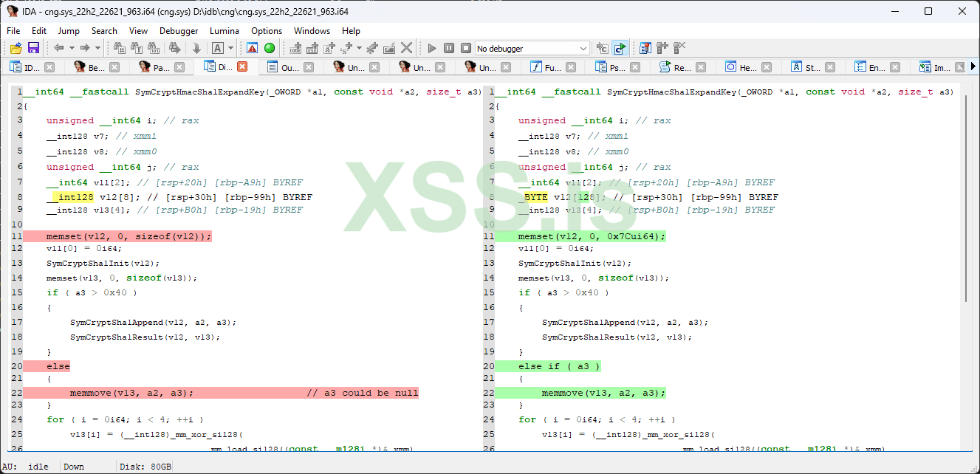Cancel the operation with the red X icon
Screen dimensions: 980x474
pyautogui.click(x=407, y=47)
